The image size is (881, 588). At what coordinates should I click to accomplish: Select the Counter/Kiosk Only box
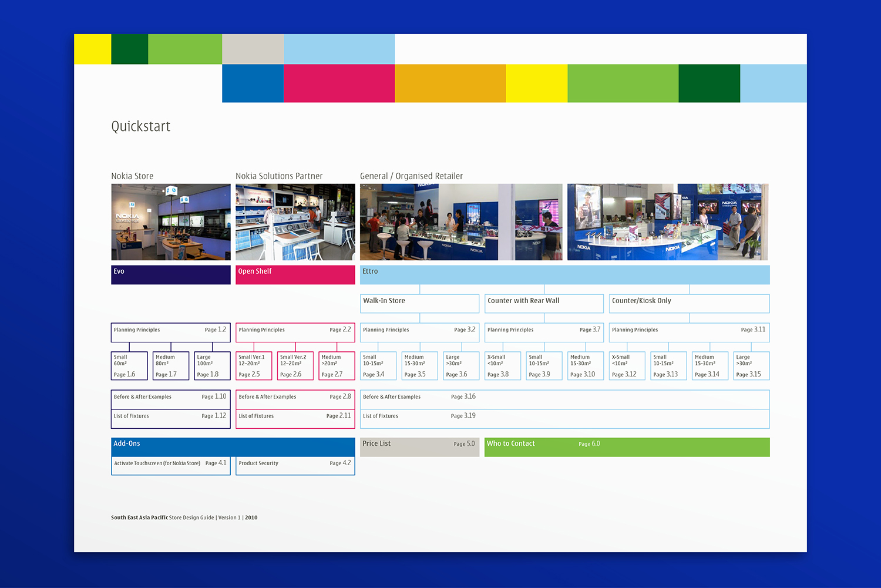[690, 304]
